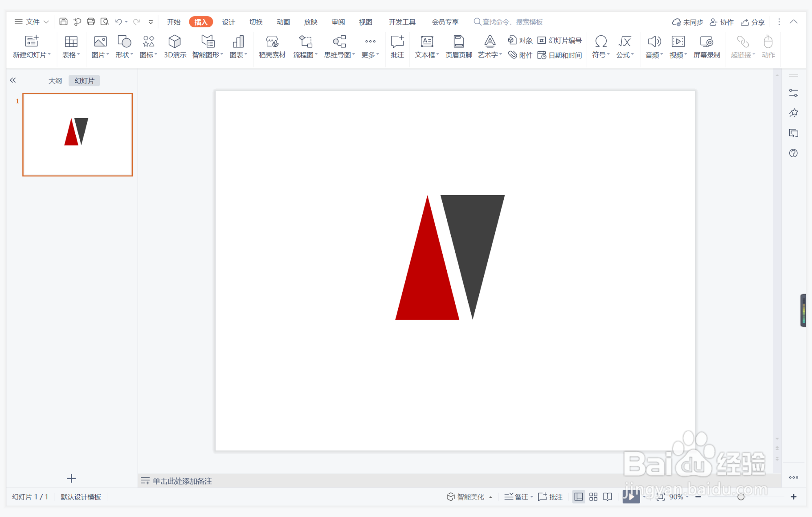Open the 切换 tab
The width and height of the screenshot is (812, 517).
(256, 22)
